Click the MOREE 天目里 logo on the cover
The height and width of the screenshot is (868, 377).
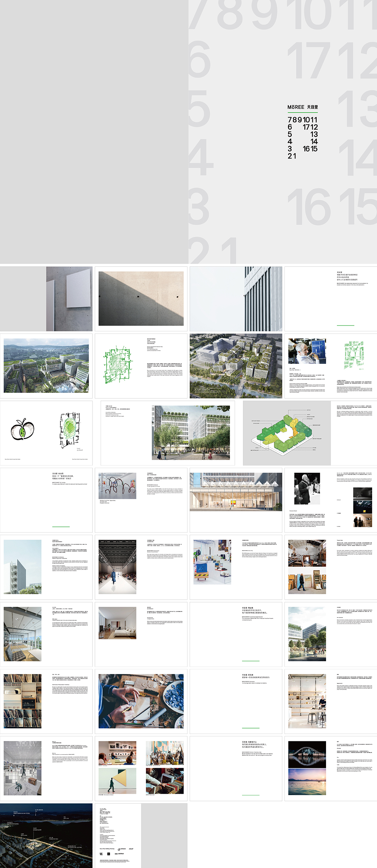coord(302,107)
